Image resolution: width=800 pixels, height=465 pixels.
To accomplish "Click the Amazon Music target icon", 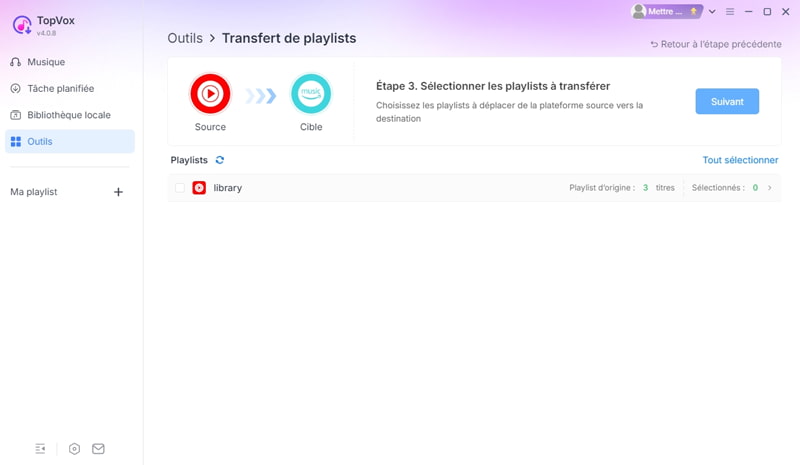I will (x=311, y=94).
